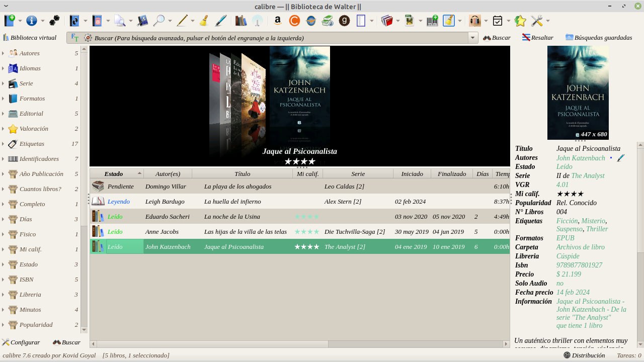The image size is (644, 362).
Task: Click the Add books icon with green plus
Action: [x=10, y=21]
